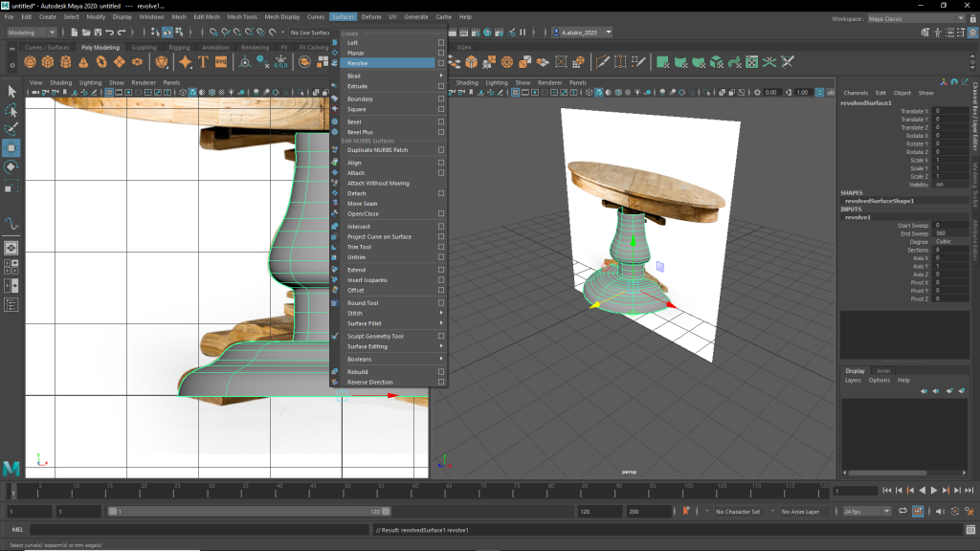
Task: Click Planar in the Surfaces menu
Action: pyautogui.click(x=356, y=53)
